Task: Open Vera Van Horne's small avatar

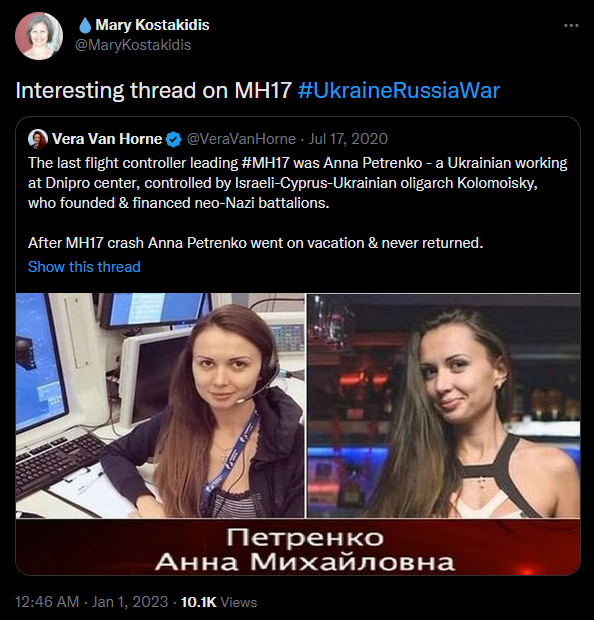Action: pos(38,139)
